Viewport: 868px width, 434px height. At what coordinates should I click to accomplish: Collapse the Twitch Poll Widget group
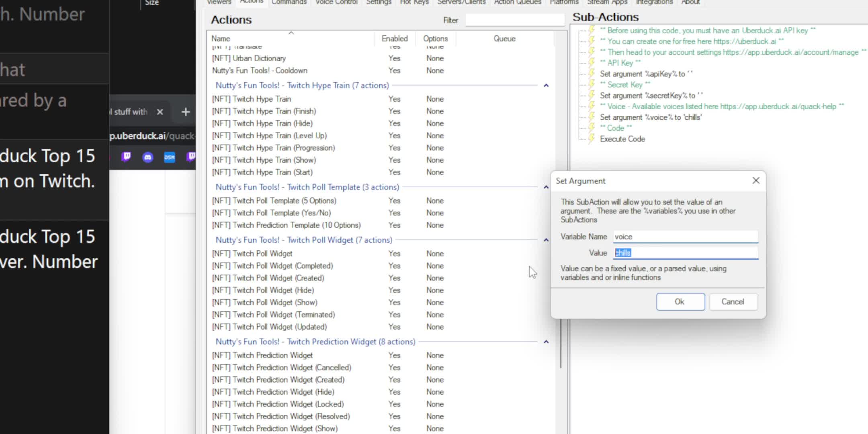pos(546,240)
